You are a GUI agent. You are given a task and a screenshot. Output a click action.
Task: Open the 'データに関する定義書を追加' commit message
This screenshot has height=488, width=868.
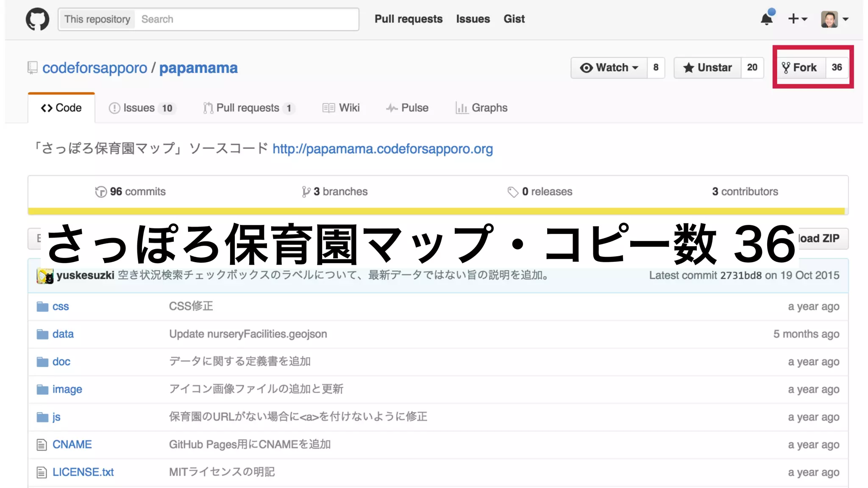pos(240,361)
